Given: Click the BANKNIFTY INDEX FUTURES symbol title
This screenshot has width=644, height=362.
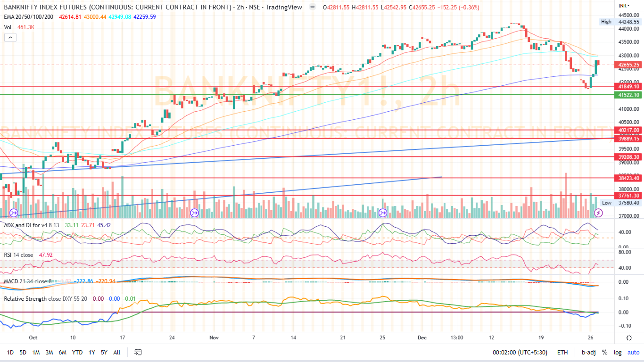Looking at the screenshot, I should click(x=118, y=8).
